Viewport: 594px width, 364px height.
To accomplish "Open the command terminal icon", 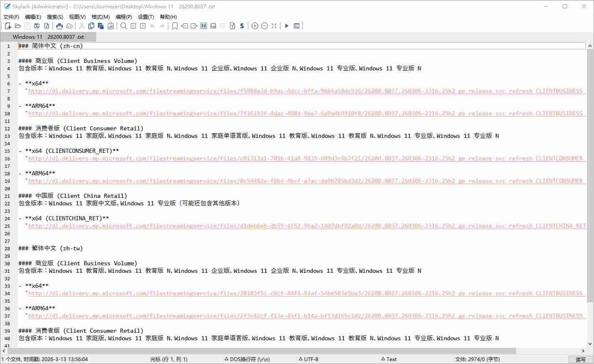I will click(x=297, y=26).
